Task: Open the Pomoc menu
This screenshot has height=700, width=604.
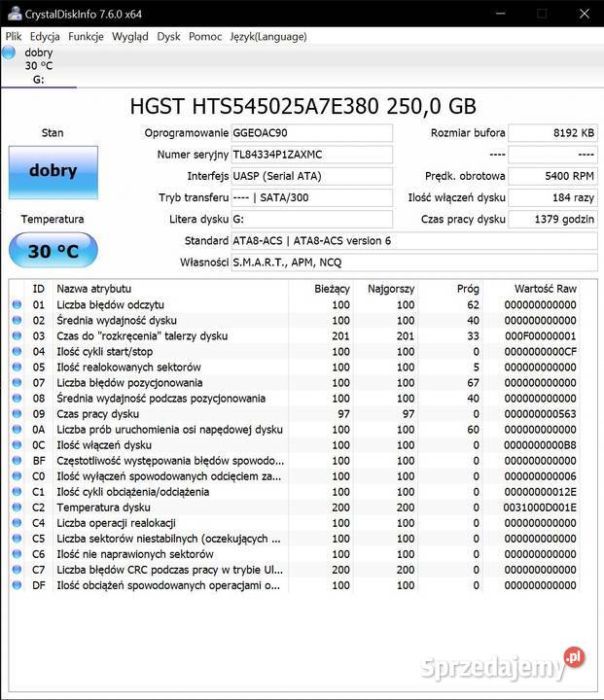Action: click(x=205, y=37)
